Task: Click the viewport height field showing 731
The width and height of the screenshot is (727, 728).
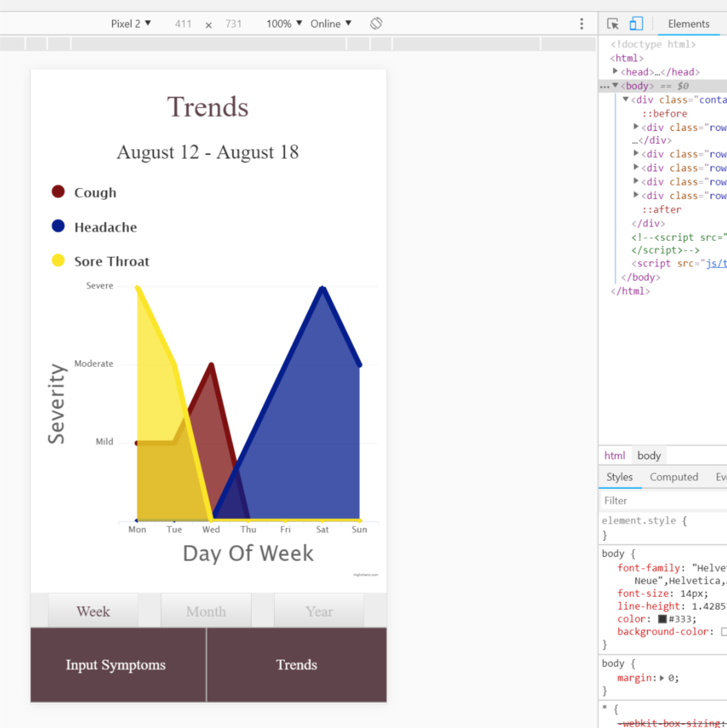Action: 233,24
